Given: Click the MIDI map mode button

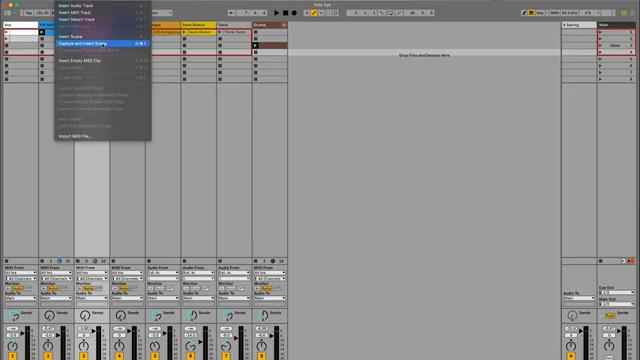Looking at the screenshot, I should tap(554, 13).
